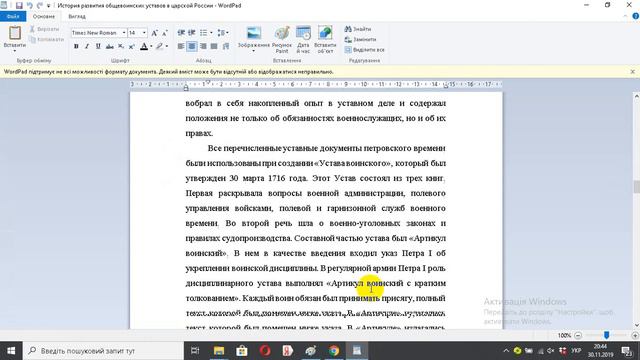Screen dimensions: 640x360
Task: Toggle bold formatting
Action: pyautogui.click(x=76, y=47)
